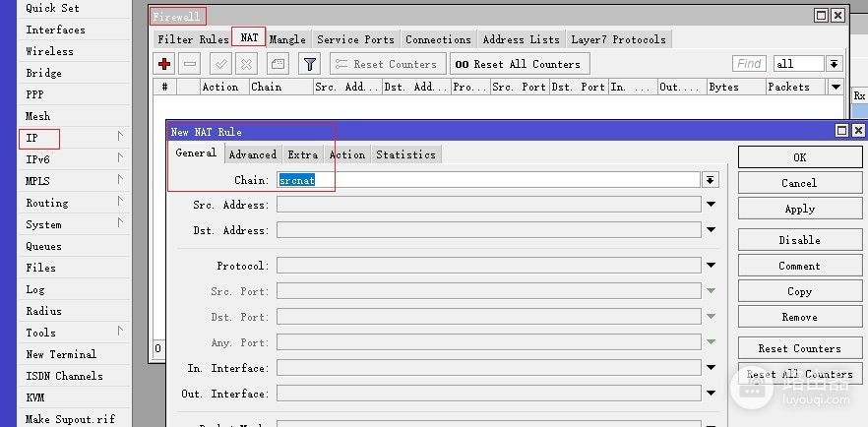
Task: Expand the Src. Address field arrow
Action: point(711,205)
